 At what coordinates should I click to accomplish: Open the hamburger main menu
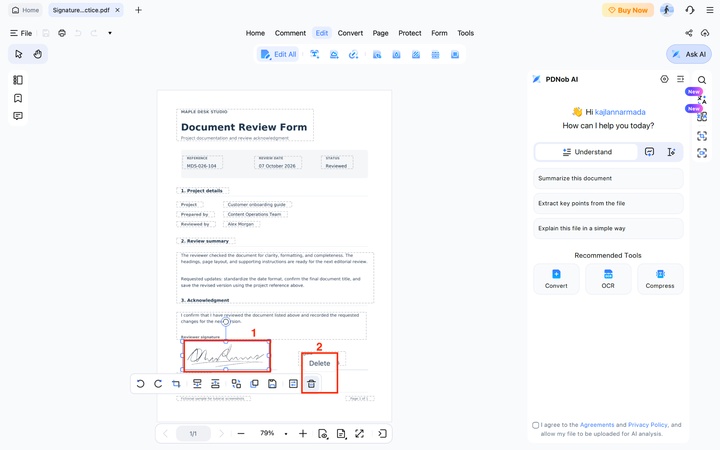click(710, 10)
